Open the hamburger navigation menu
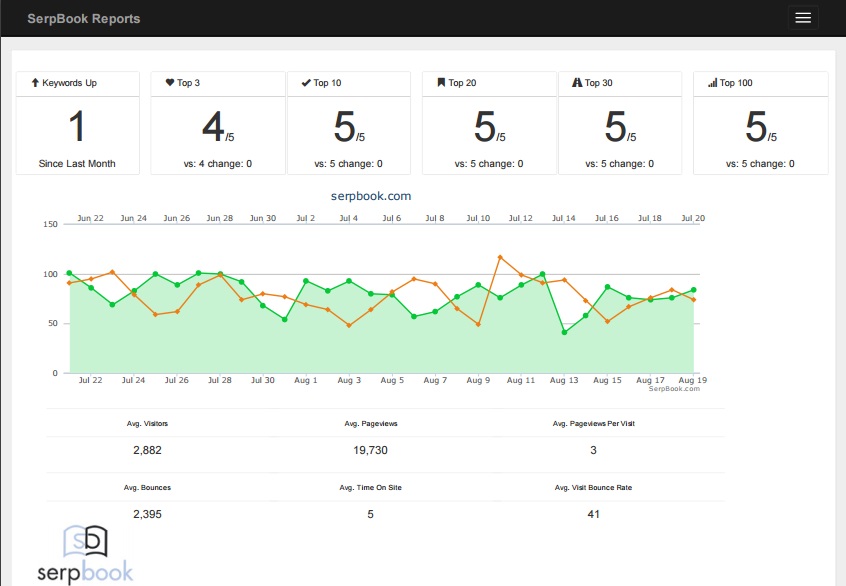846x586 pixels. (x=803, y=18)
